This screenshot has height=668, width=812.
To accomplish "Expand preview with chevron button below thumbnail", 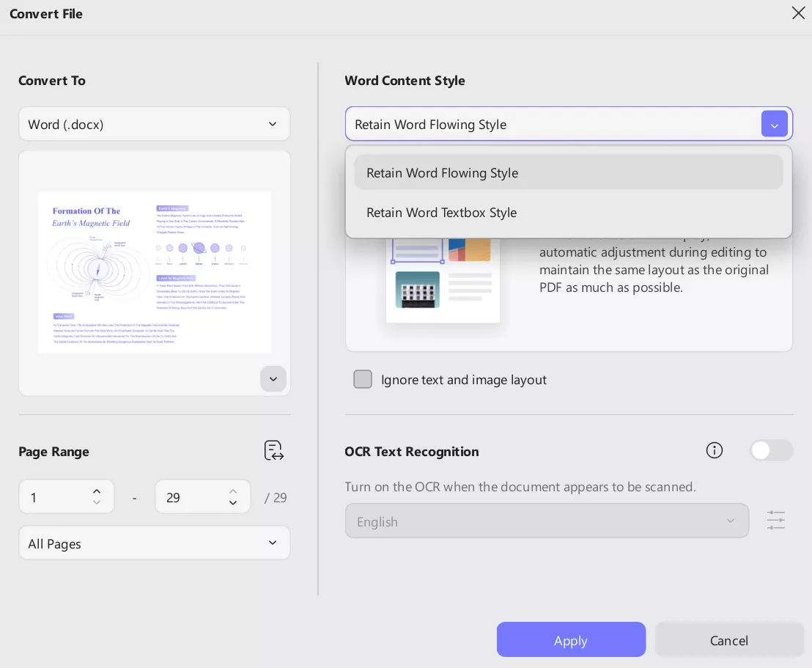I will click(x=273, y=379).
